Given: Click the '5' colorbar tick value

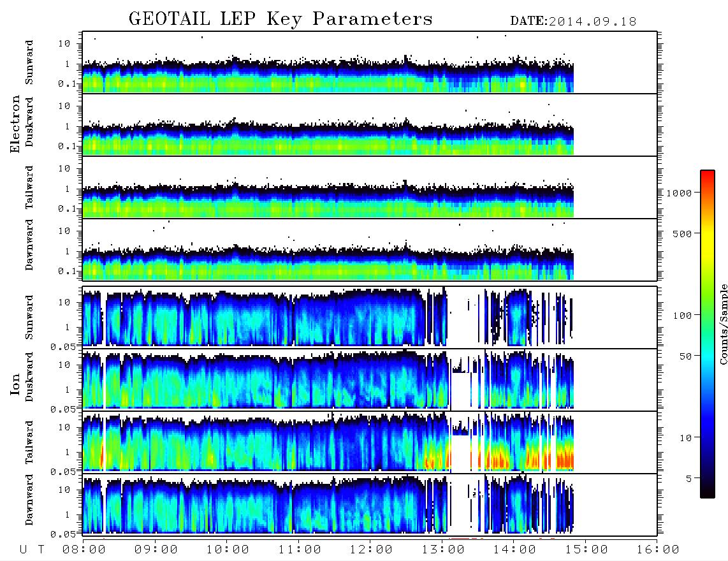Looking at the screenshot, I should [x=688, y=479].
